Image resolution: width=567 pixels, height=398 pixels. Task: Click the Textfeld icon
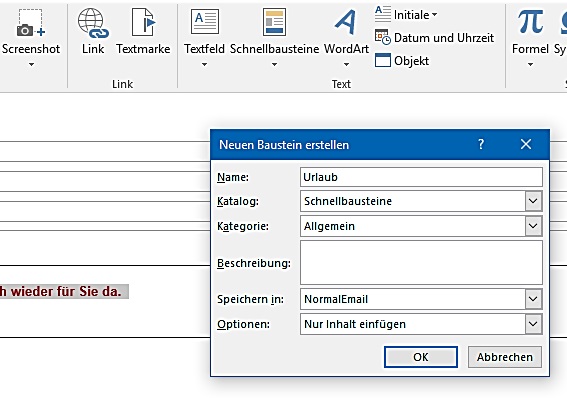205,22
